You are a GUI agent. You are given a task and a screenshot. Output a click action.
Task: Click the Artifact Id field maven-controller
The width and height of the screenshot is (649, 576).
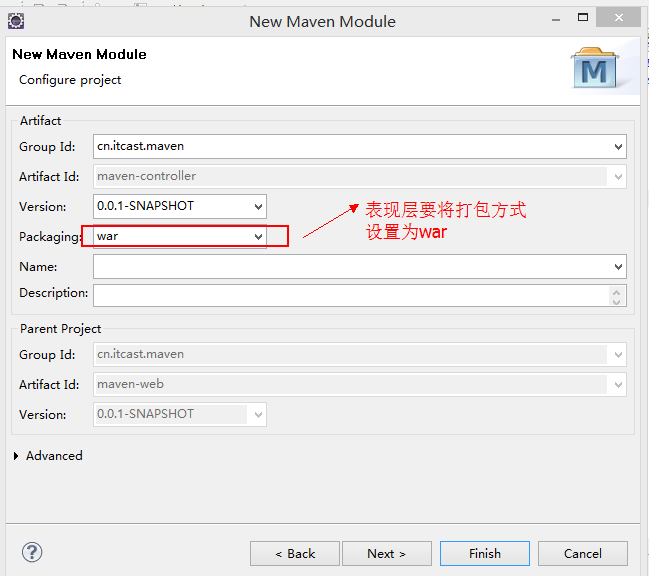[x=350, y=177]
